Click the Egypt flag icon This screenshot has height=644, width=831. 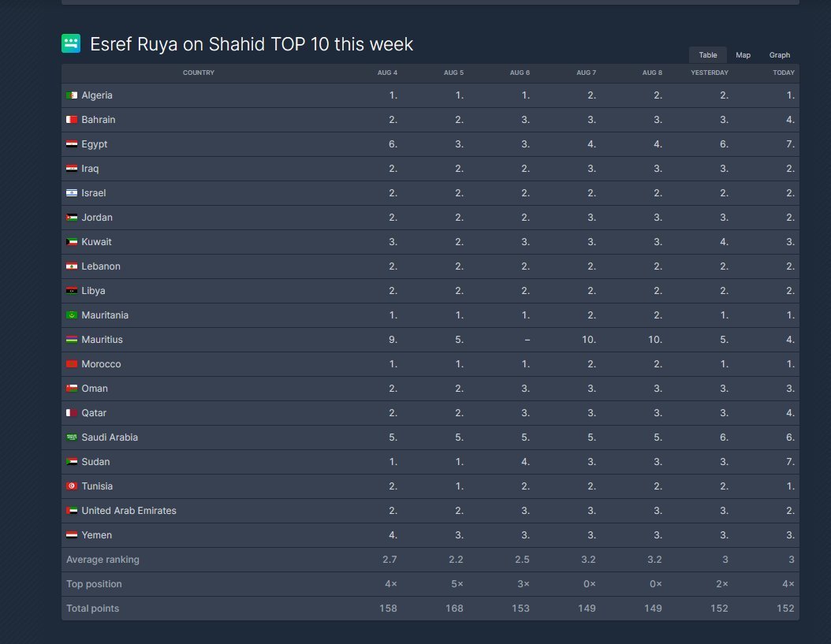click(x=72, y=144)
